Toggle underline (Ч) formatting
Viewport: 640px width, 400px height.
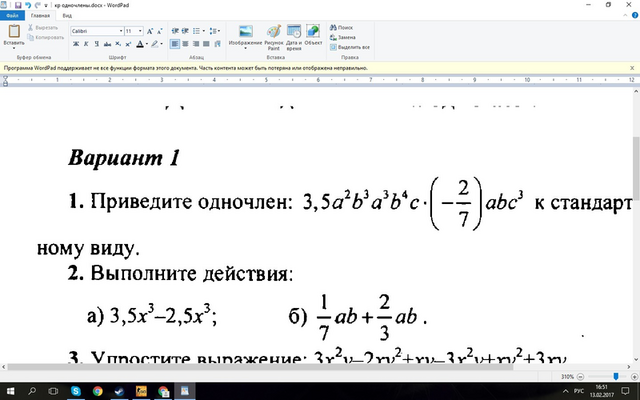[97, 44]
